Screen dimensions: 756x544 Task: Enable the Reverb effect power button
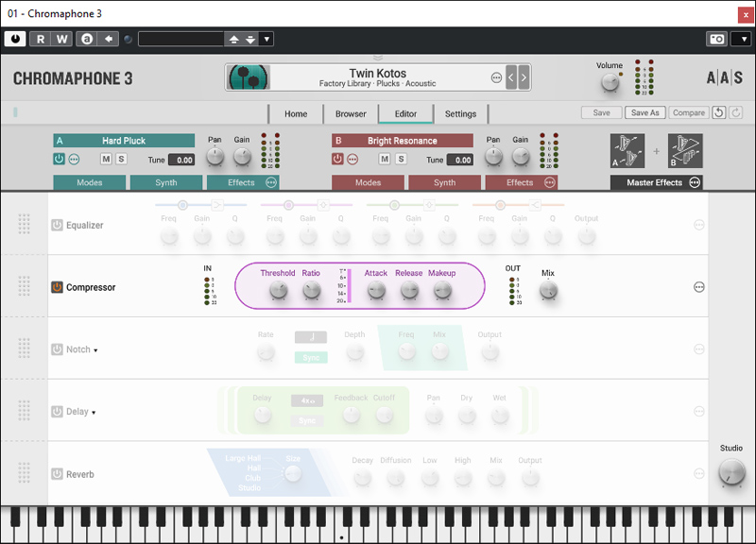point(57,474)
